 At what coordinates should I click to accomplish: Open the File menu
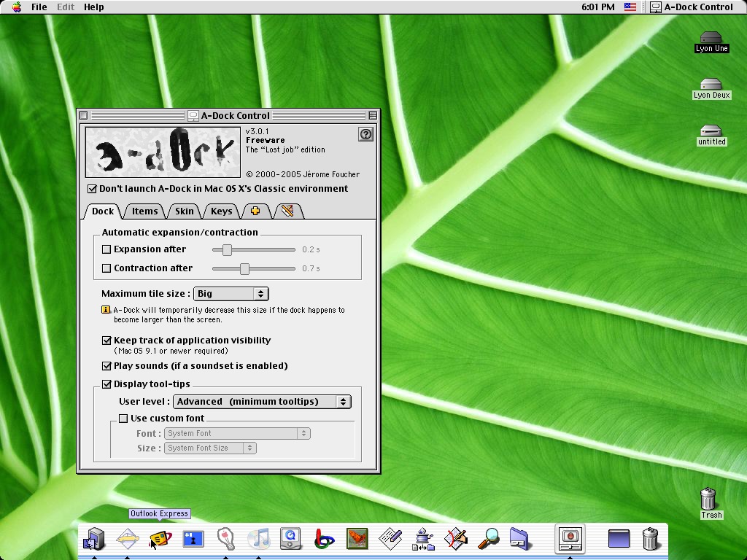[x=39, y=7]
